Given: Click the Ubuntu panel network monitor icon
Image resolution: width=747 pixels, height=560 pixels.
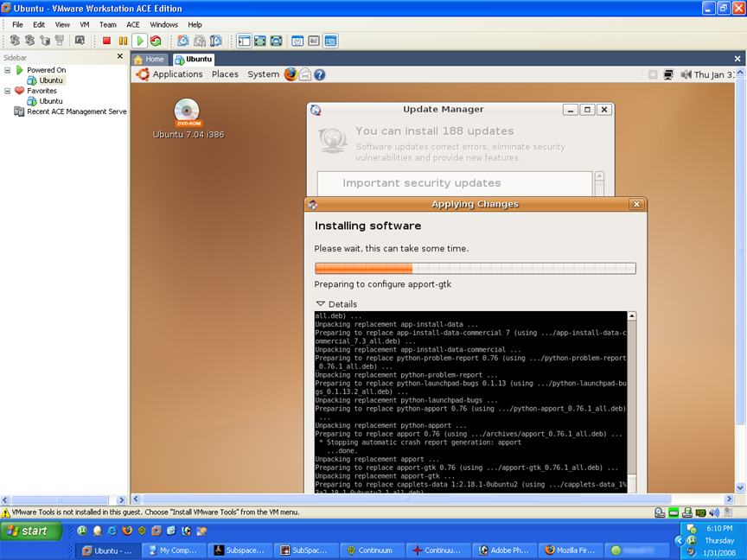Looking at the screenshot, I should [668, 74].
